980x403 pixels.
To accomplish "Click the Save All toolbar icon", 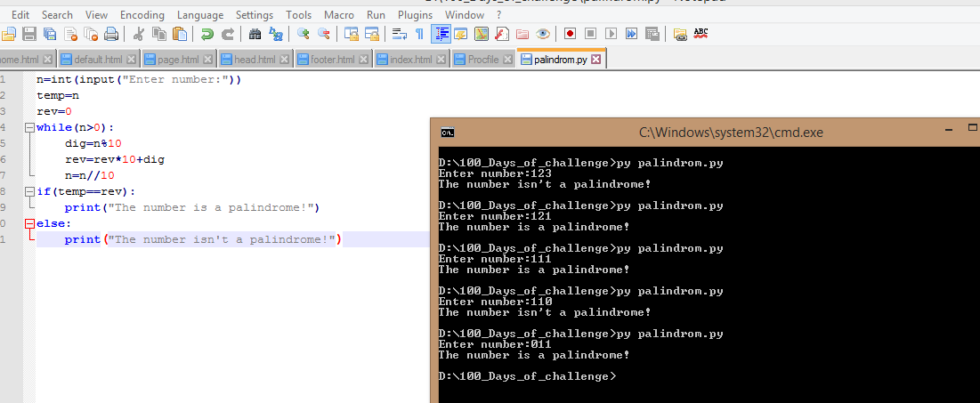I will [50, 34].
